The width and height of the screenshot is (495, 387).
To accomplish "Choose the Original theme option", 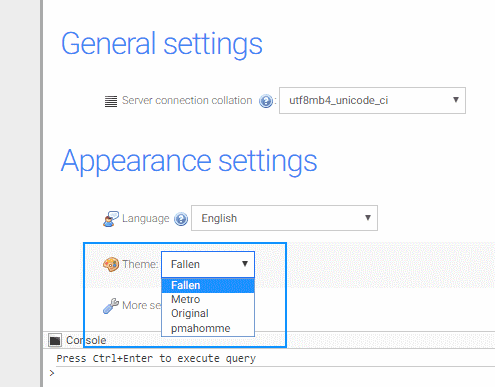I will [208, 314].
